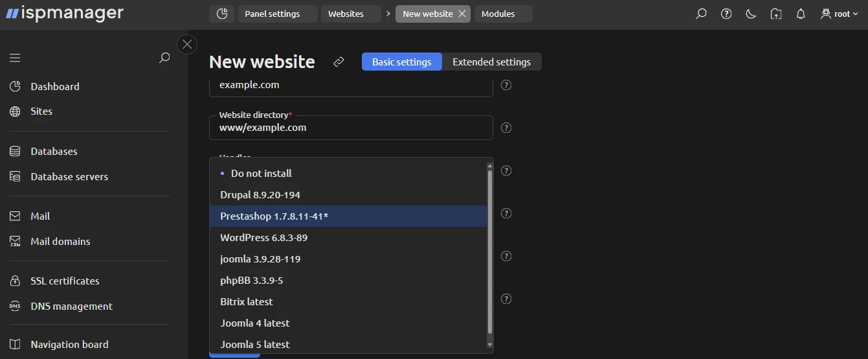Click the dropdown list scrollbar thumb
Viewport: 868px width, 359px height.
coord(490,252)
